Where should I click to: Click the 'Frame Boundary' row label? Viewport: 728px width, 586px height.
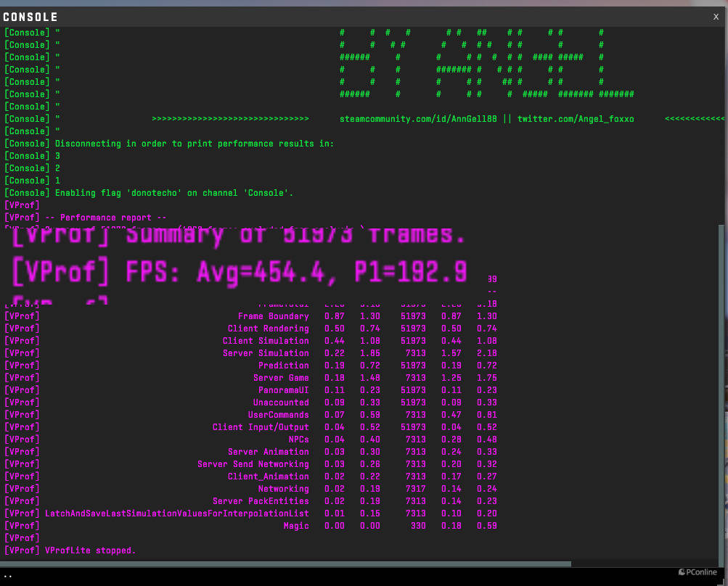pyautogui.click(x=274, y=316)
